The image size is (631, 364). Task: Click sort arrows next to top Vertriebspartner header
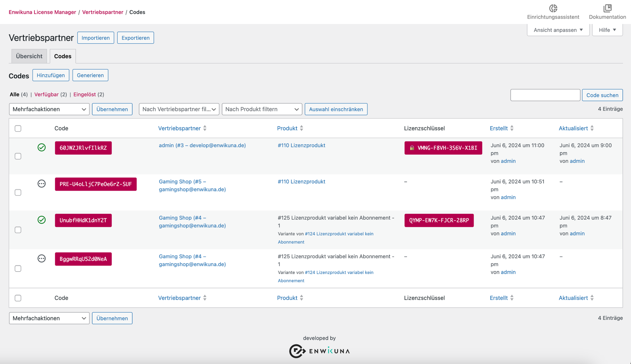pos(205,128)
